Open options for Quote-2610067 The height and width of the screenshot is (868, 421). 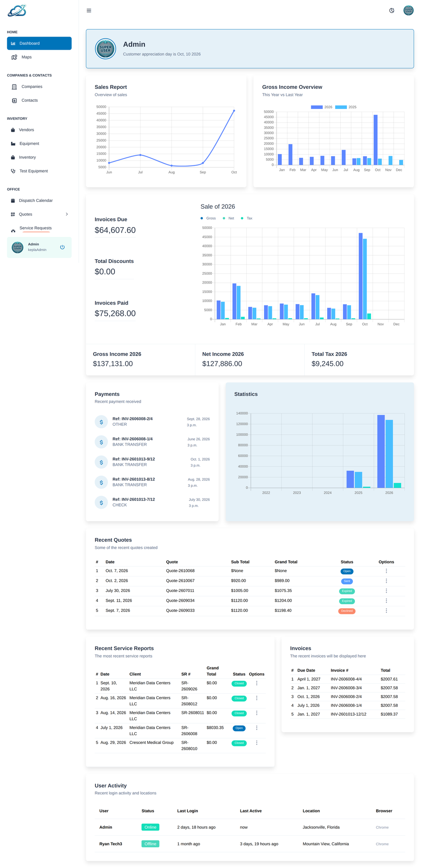(x=386, y=581)
